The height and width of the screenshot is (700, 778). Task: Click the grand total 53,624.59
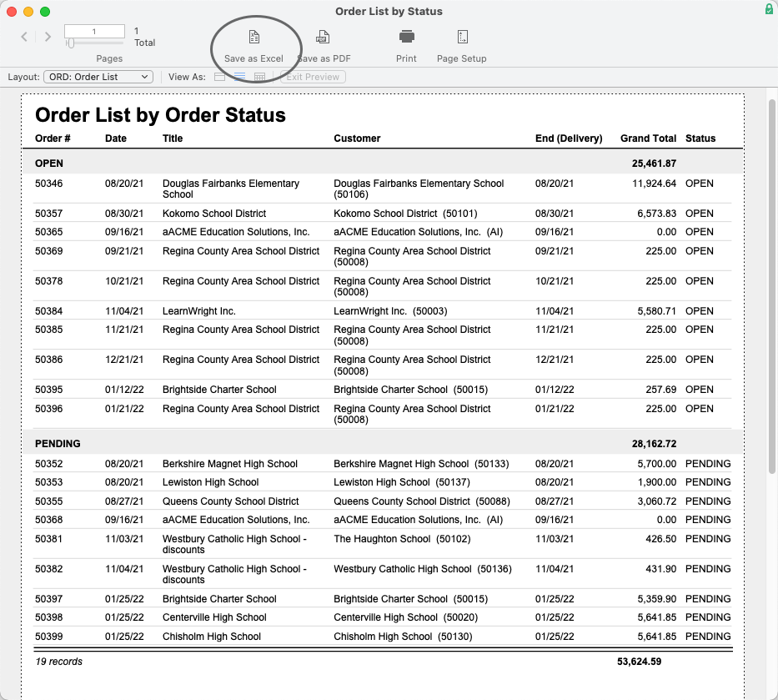[639, 662]
